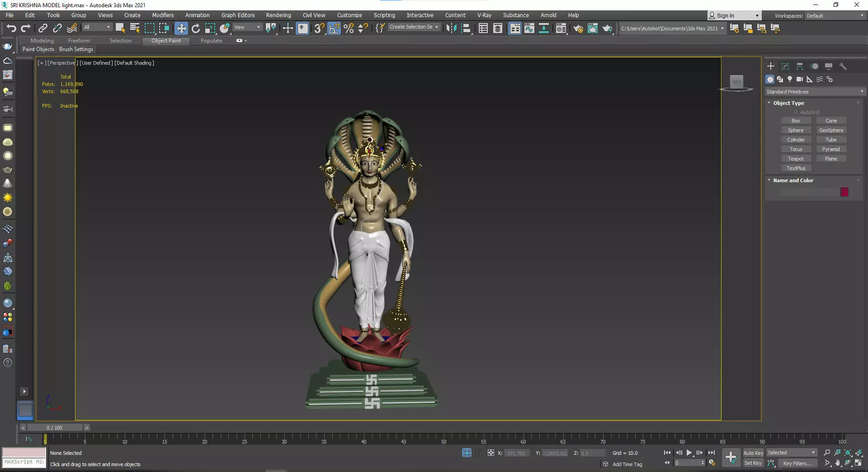The width and height of the screenshot is (868, 472).
Task: Click Zoom Extents All in viewport navigation
Action: 859,453
